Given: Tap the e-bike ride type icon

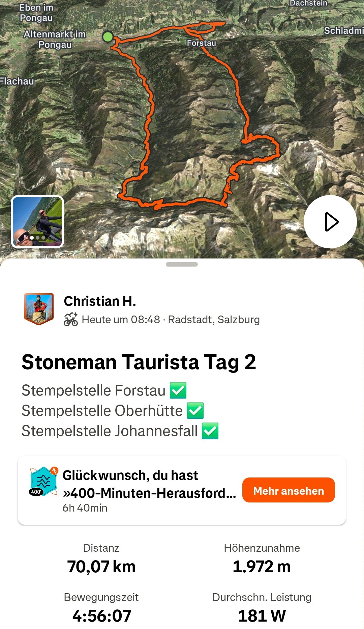Looking at the screenshot, I should point(71,319).
